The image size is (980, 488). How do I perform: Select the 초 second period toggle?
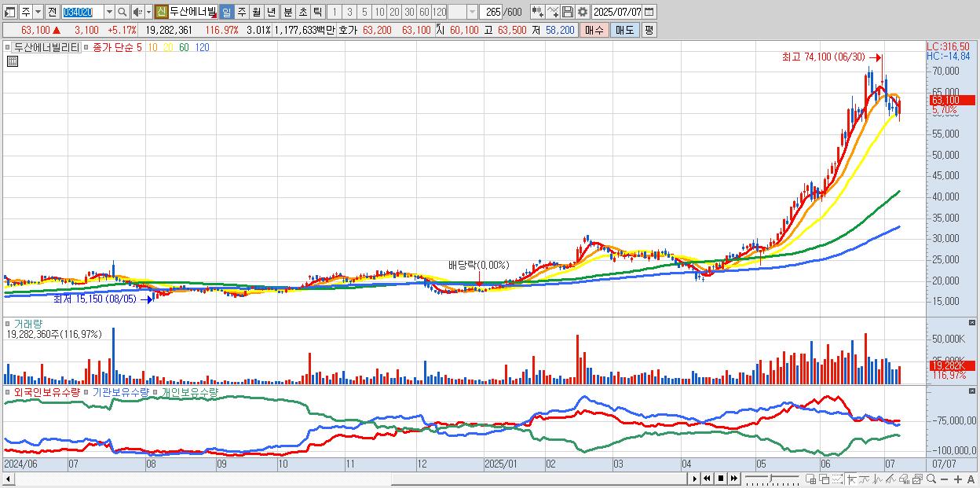click(302, 12)
